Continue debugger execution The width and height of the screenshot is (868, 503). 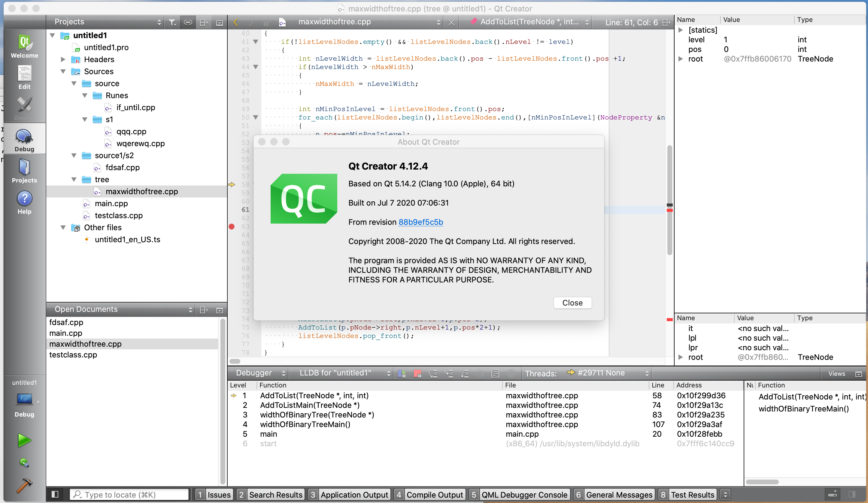(x=402, y=373)
